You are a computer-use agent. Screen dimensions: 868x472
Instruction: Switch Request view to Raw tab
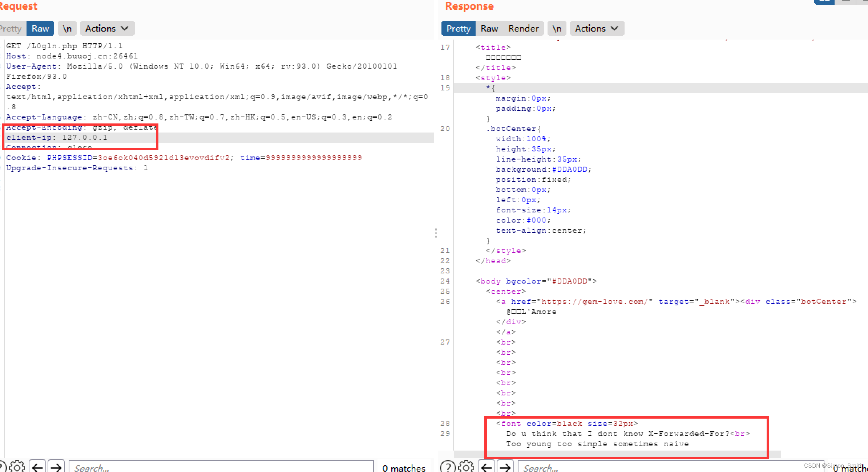(x=40, y=28)
